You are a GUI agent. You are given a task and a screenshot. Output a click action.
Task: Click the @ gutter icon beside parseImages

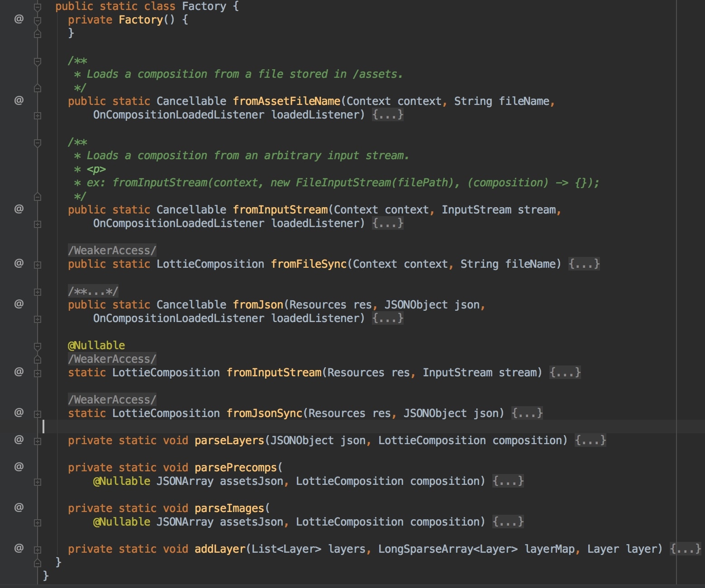tap(19, 507)
